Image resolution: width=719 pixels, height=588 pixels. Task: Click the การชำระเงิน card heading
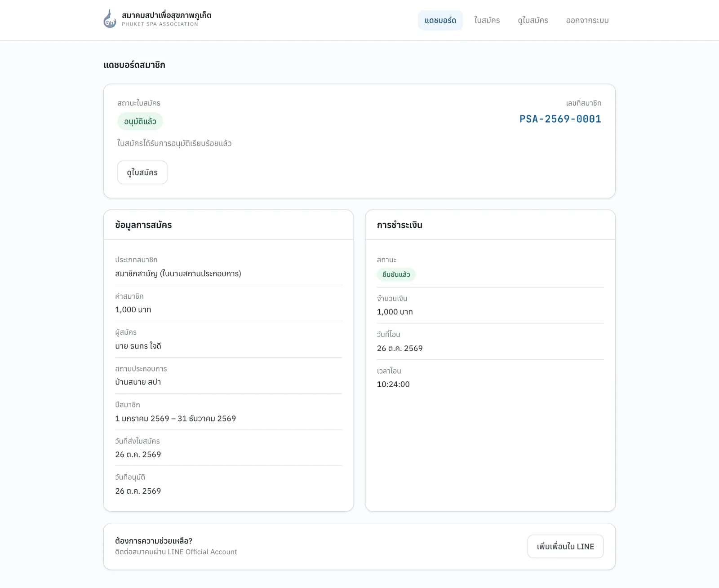[400, 225]
